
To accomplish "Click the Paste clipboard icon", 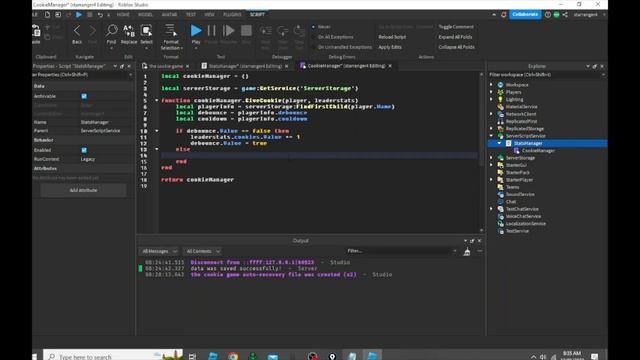I will click(x=36, y=31).
